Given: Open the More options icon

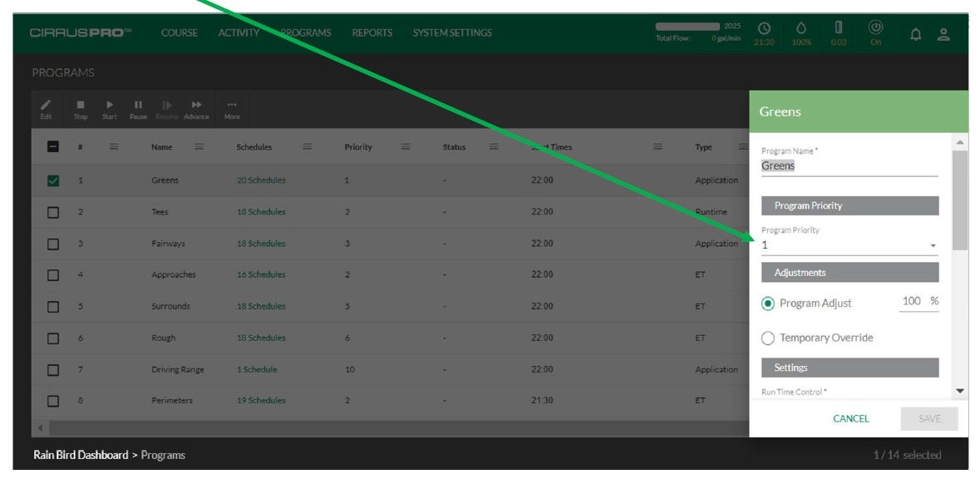Looking at the screenshot, I should pyautogui.click(x=232, y=105).
